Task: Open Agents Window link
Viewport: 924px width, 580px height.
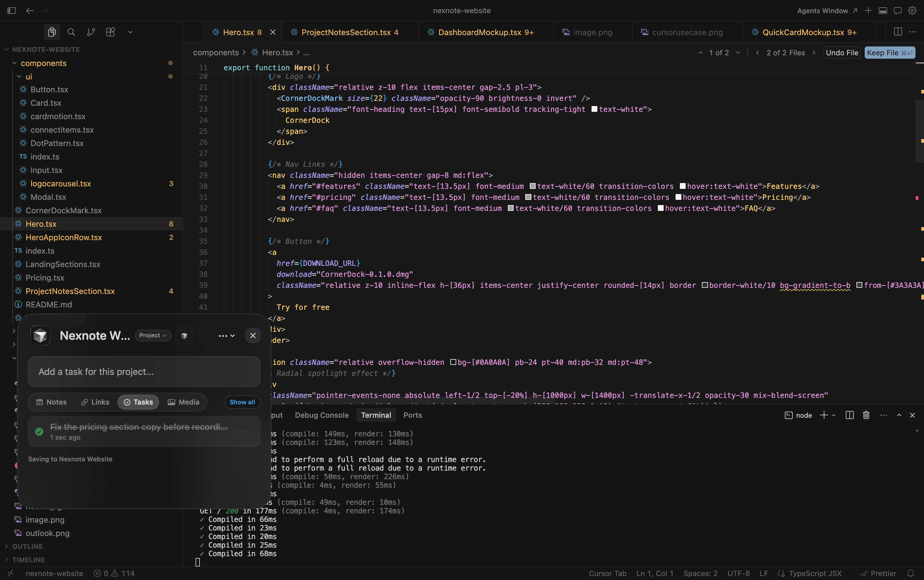Action: (827, 11)
